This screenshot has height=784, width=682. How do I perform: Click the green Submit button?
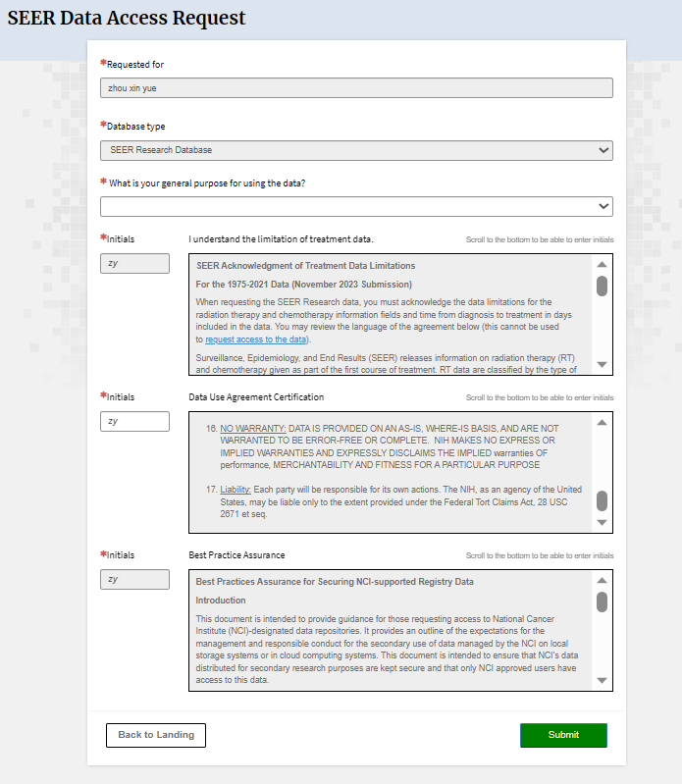click(x=563, y=735)
